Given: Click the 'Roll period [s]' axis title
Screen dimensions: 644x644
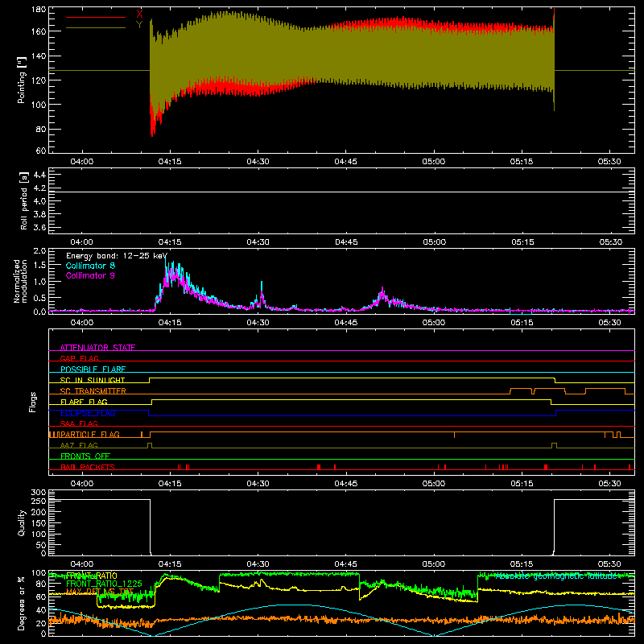Looking at the screenshot, I should click(23, 200).
